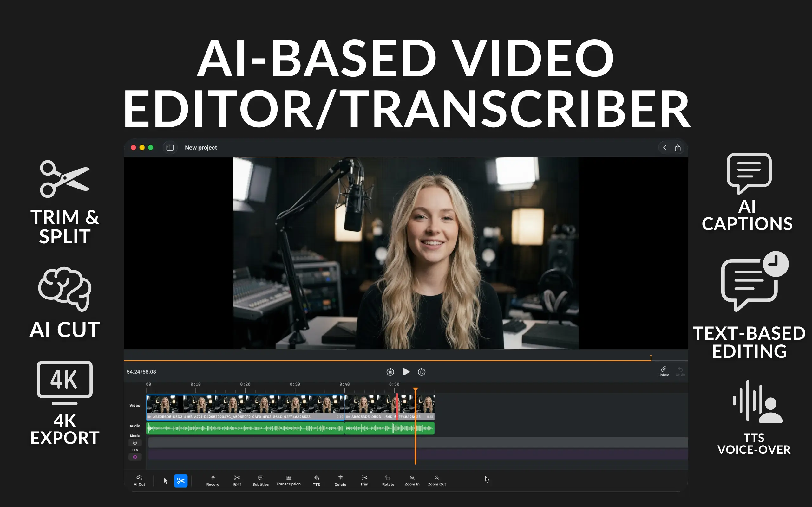The width and height of the screenshot is (812, 507).
Task: Click the orange playback progress bar
Action: coord(369,361)
